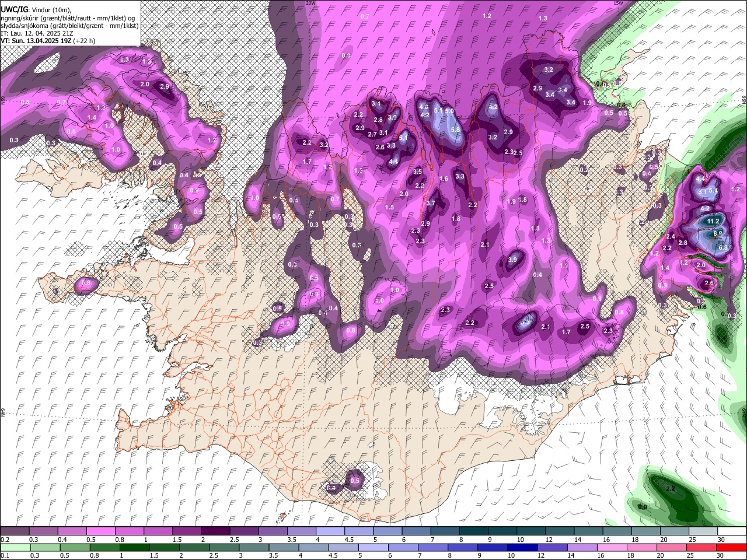Click the 'IT: Lau. 12. 04. 2025 21Z' line
Image resolution: width=747 pixels, height=560 pixels.
click(x=37, y=33)
